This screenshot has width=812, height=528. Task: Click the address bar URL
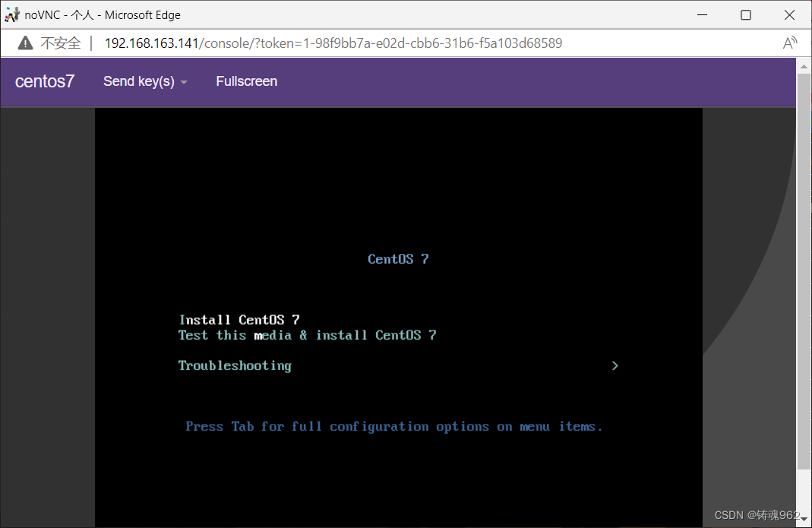pyautogui.click(x=333, y=43)
